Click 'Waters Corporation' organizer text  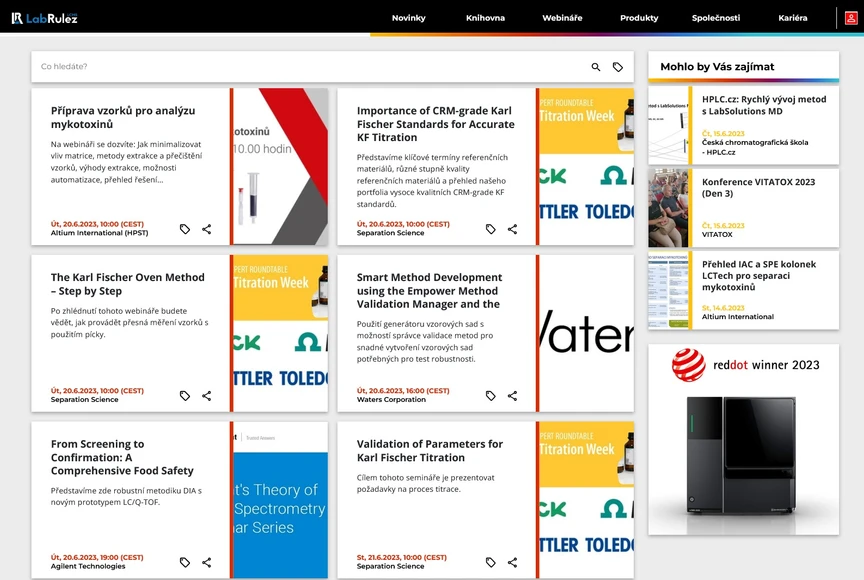[391, 399]
